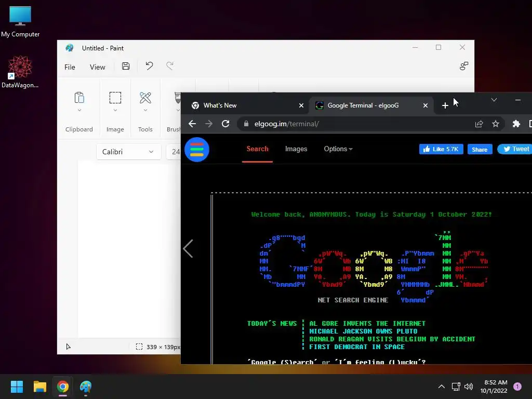Click the Clipboard paste icon in Paint
This screenshot has height=399, width=532.
coord(79,98)
